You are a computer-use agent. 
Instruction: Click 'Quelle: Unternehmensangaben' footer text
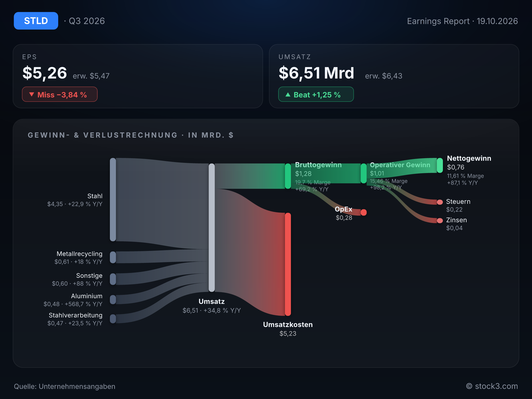(65, 387)
